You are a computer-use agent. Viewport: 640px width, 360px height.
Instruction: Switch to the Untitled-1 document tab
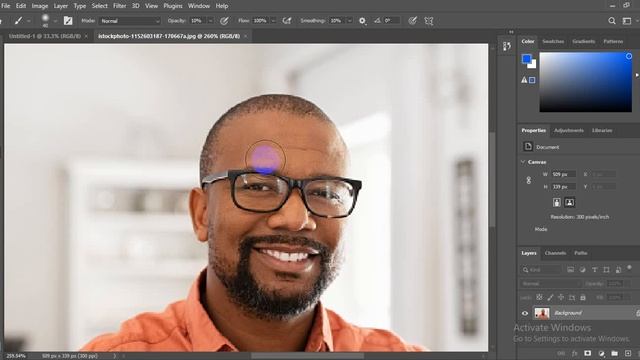[44, 36]
